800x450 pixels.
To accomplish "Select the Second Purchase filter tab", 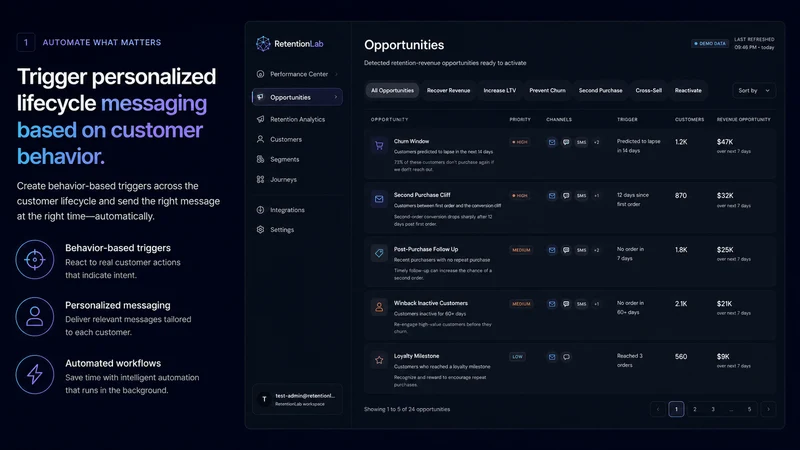I will [x=601, y=90].
